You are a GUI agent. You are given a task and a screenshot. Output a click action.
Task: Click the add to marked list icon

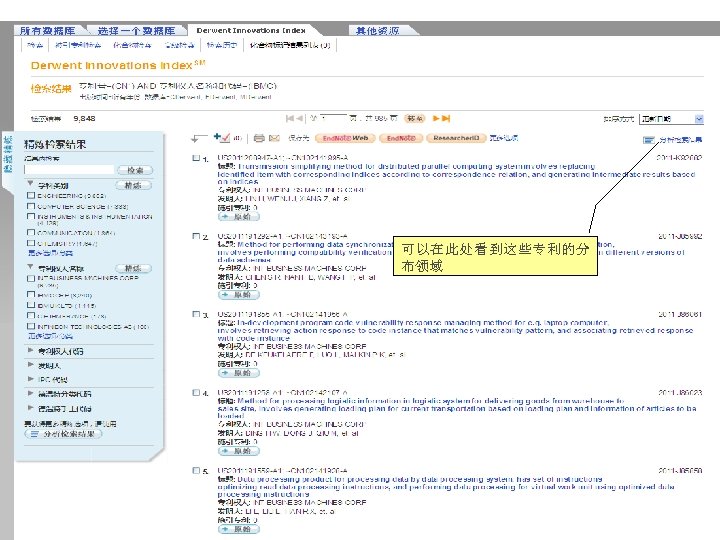(222, 137)
